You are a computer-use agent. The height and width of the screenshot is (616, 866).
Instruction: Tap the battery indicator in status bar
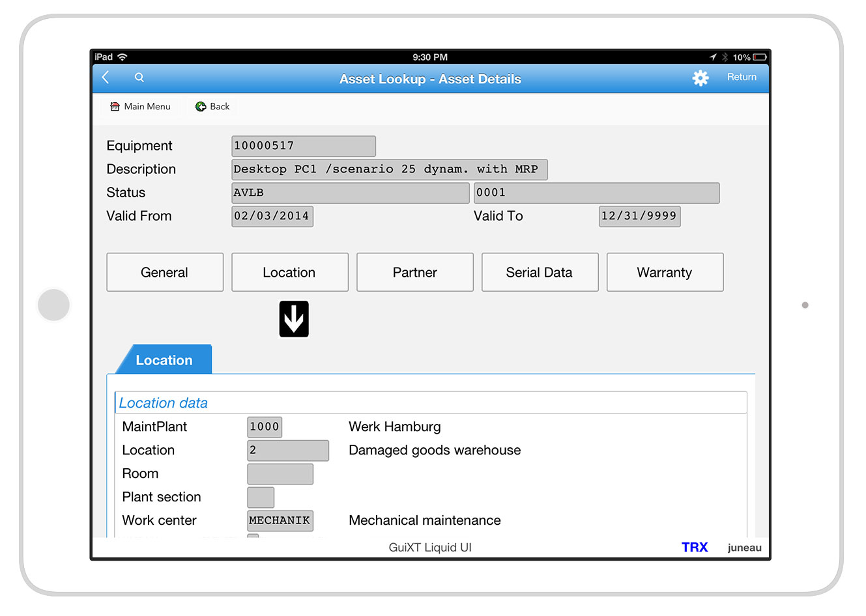tap(759, 57)
